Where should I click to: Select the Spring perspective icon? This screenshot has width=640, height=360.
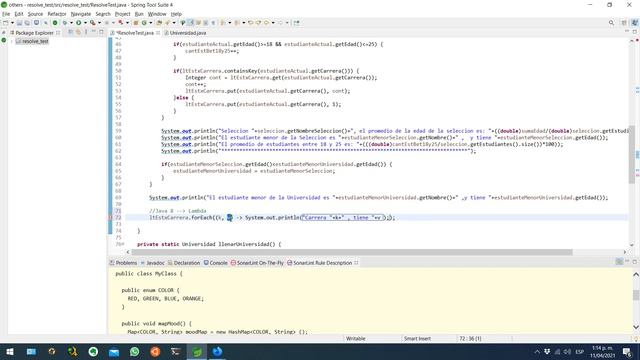tap(635, 23)
